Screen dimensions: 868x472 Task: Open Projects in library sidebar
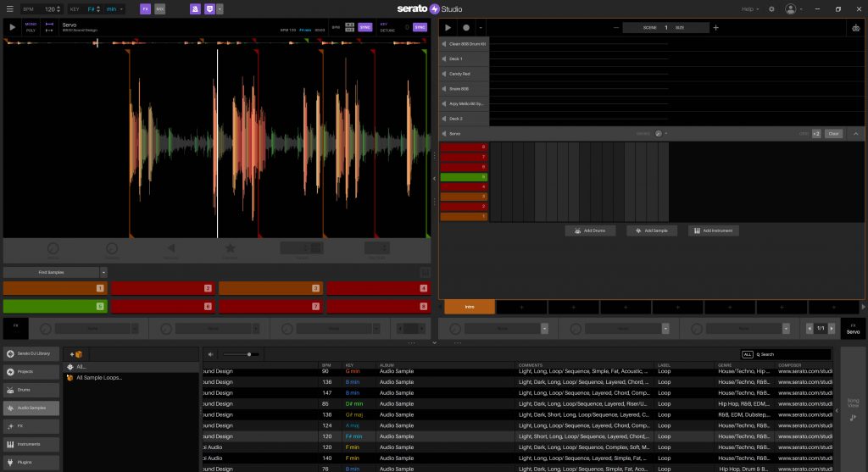point(31,372)
